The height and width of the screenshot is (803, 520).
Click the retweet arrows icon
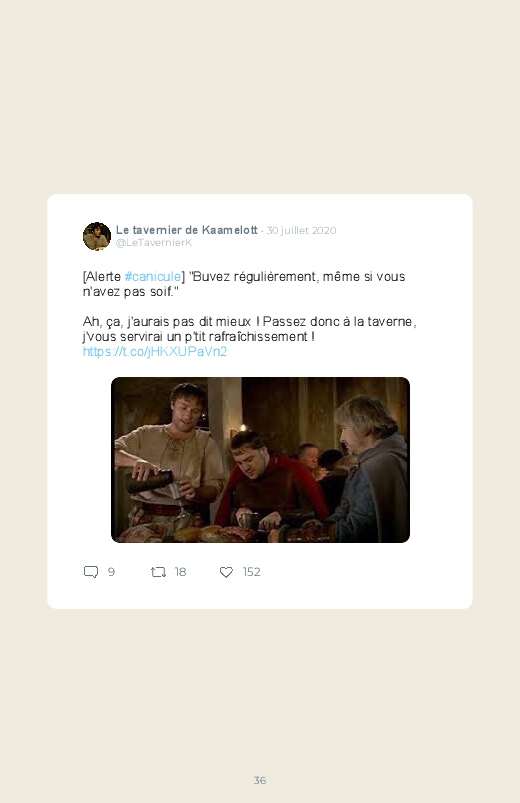coord(158,572)
